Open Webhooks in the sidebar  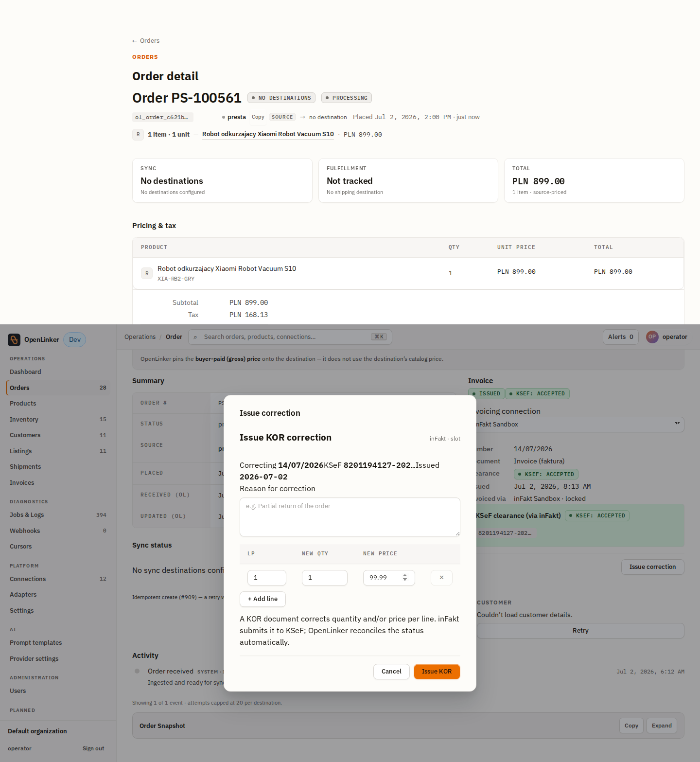pos(58,531)
